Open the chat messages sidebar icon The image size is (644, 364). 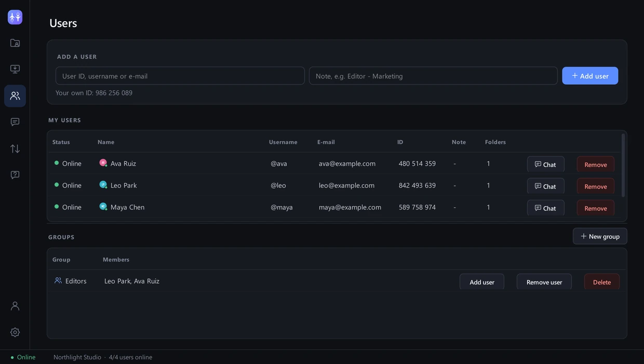click(15, 122)
